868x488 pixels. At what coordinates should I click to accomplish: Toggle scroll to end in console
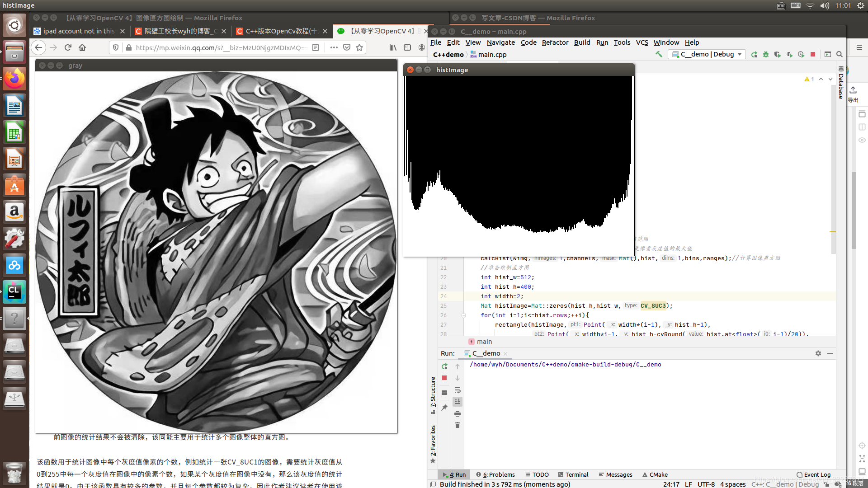click(458, 402)
